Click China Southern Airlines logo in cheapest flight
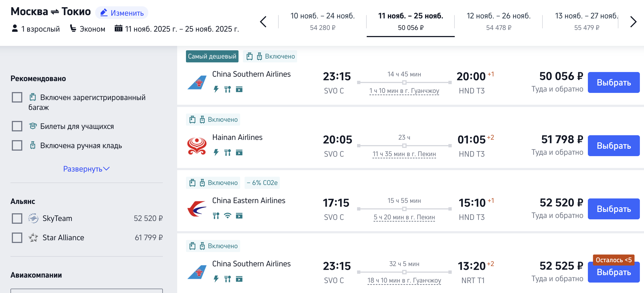The width and height of the screenshot is (644, 293). pyautogui.click(x=197, y=82)
